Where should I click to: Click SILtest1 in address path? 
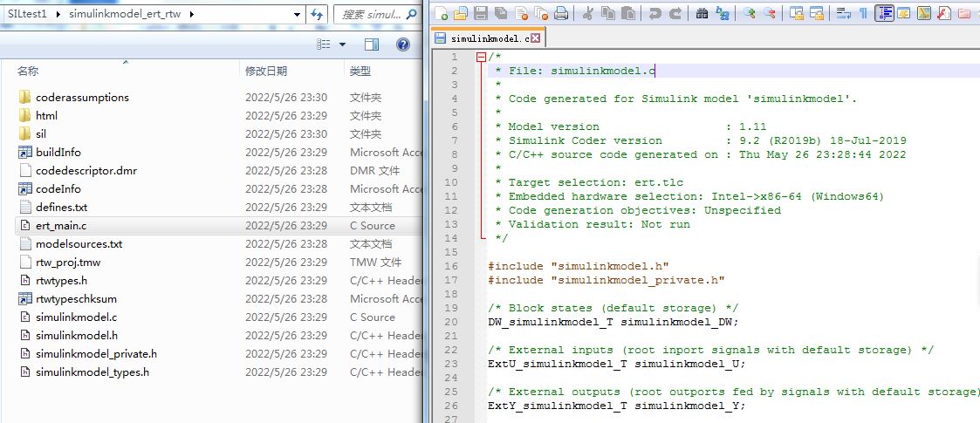(28, 13)
